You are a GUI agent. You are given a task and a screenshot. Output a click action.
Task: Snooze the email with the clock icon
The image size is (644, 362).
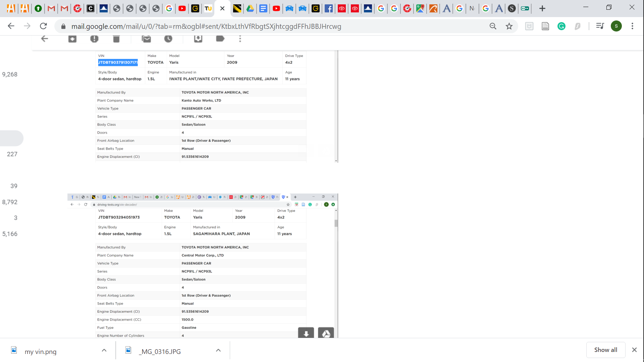click(168, 39)
